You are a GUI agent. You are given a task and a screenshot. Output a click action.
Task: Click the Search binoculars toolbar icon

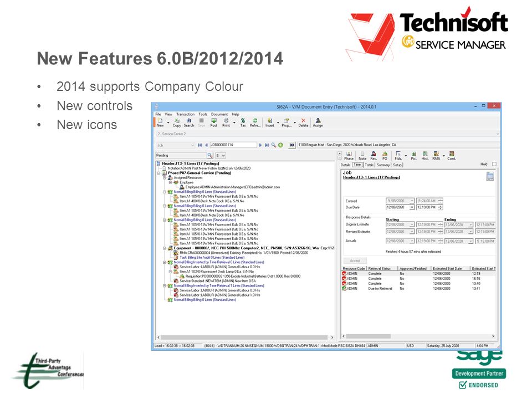189,122
